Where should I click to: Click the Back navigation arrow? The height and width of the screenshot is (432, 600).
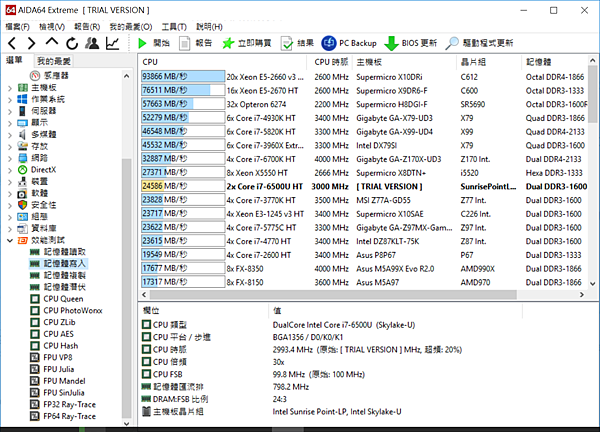12,43
